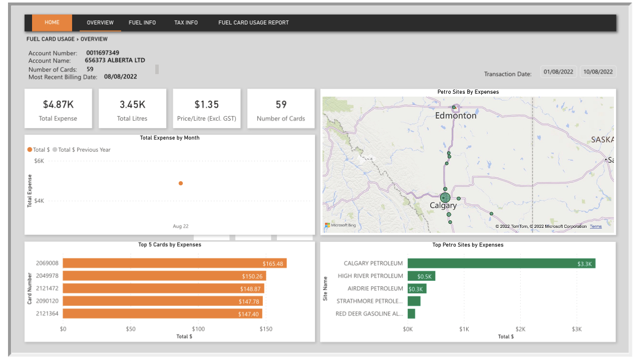This screenshot has height=364, width=643.
Task: Click the Edmonton site dot on map
Action: [x=454, y=107]
